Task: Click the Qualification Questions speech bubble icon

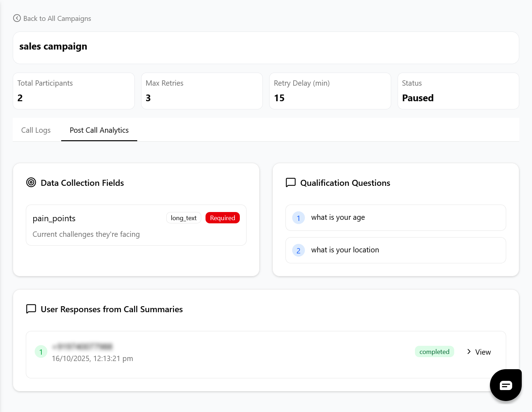Action: (x=291, y=183)
